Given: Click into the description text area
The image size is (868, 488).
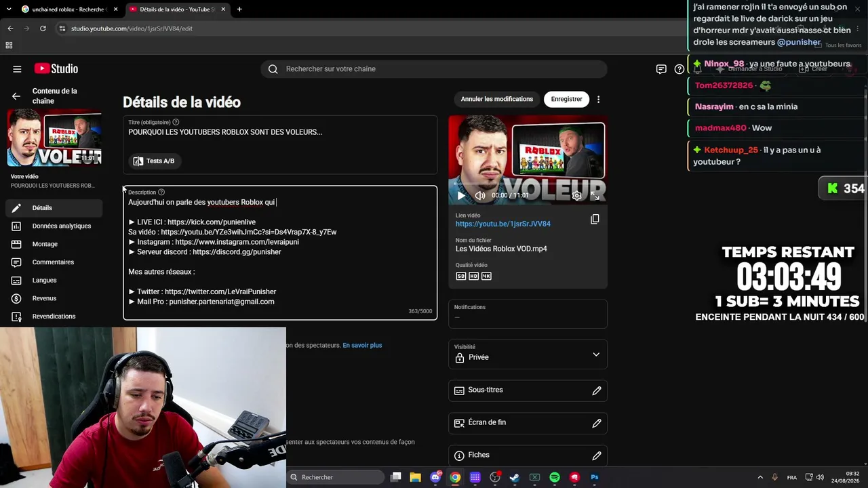Looking at the screenshot, I should tap(280, 252).
